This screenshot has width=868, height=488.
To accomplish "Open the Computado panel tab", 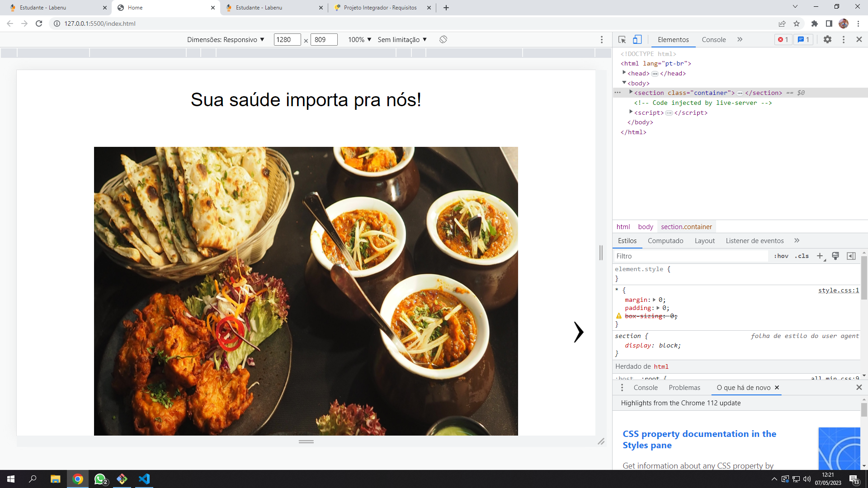I will tap(665, 240).
